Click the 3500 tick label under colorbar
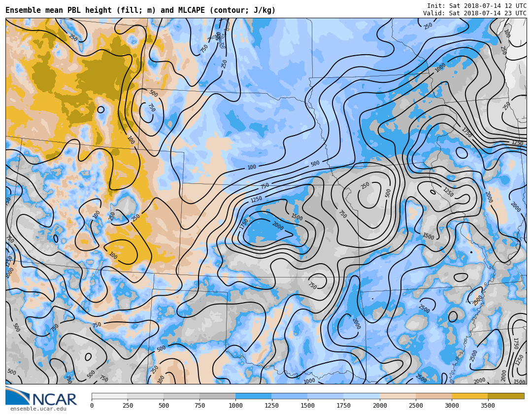532x415 pixels. pos(488,406)
